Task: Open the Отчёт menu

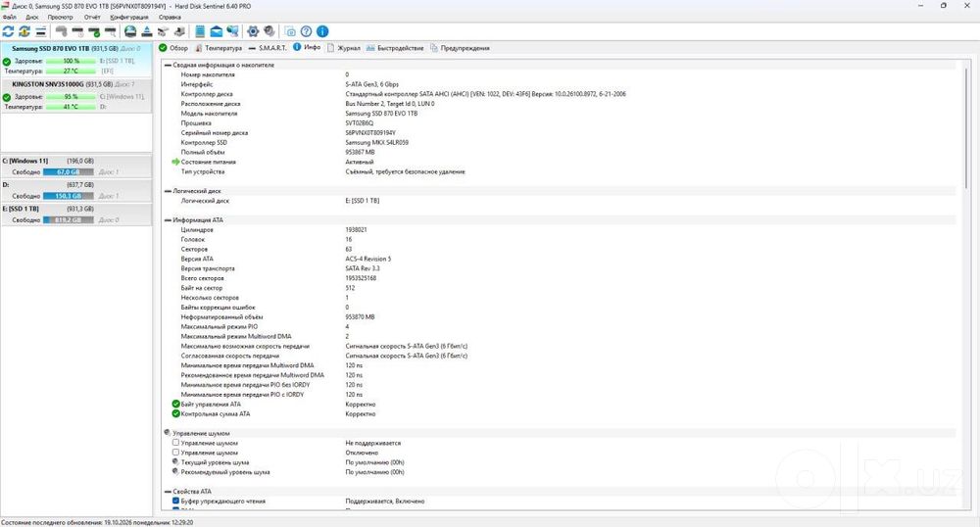Action: click(x=92, y=18)
